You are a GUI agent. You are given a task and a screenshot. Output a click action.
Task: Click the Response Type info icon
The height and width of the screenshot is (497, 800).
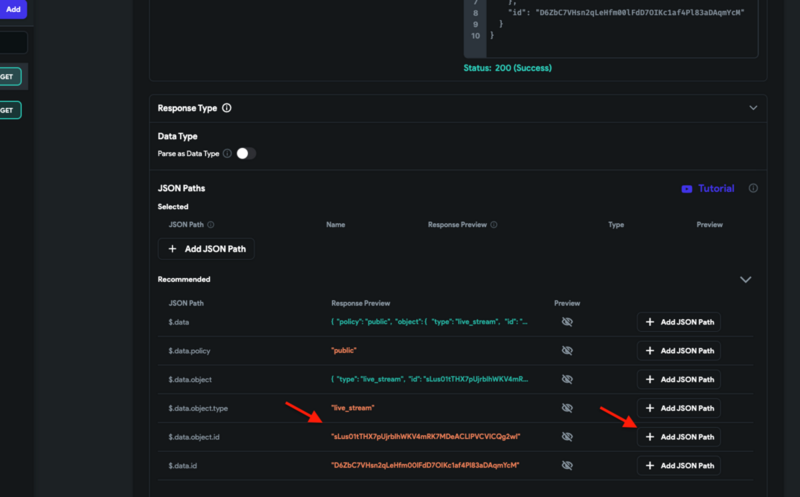(227, 108)
